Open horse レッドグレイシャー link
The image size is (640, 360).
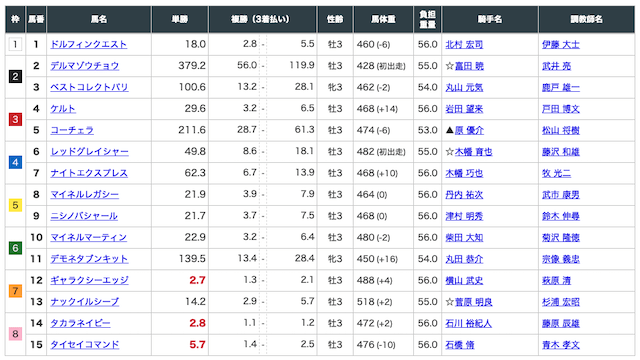tap(89, 151)
